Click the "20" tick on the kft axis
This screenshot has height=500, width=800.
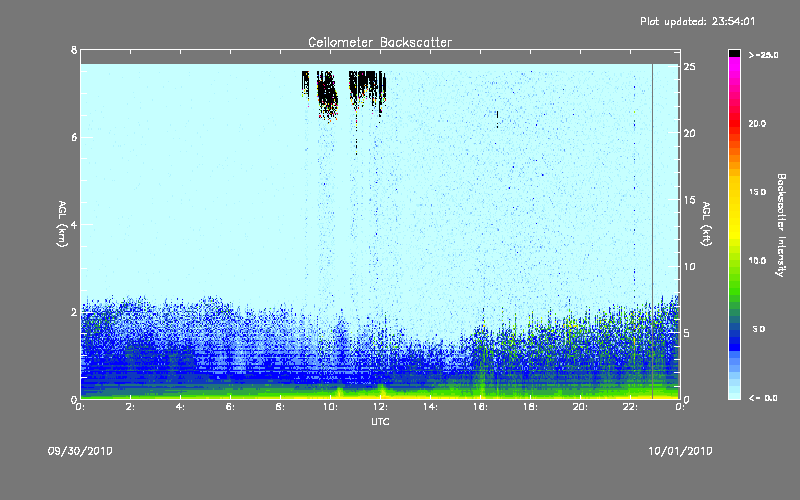click(x=689, y=133)
